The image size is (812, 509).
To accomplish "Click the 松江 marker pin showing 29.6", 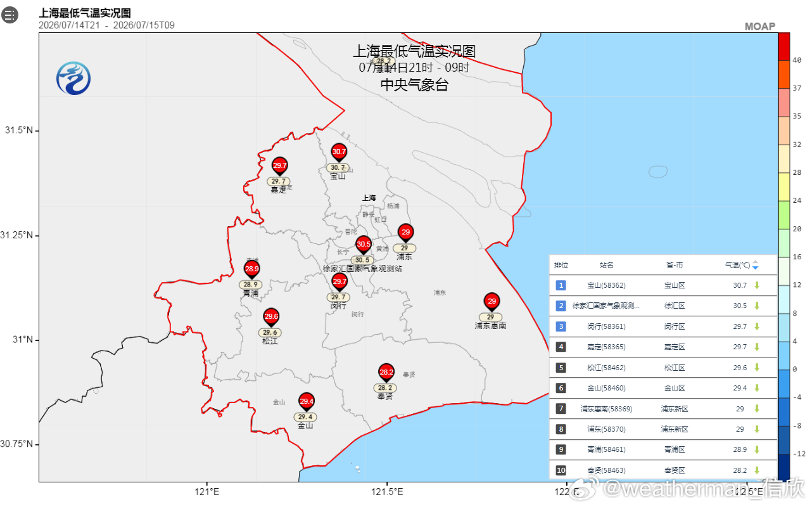I will (271, 318).
